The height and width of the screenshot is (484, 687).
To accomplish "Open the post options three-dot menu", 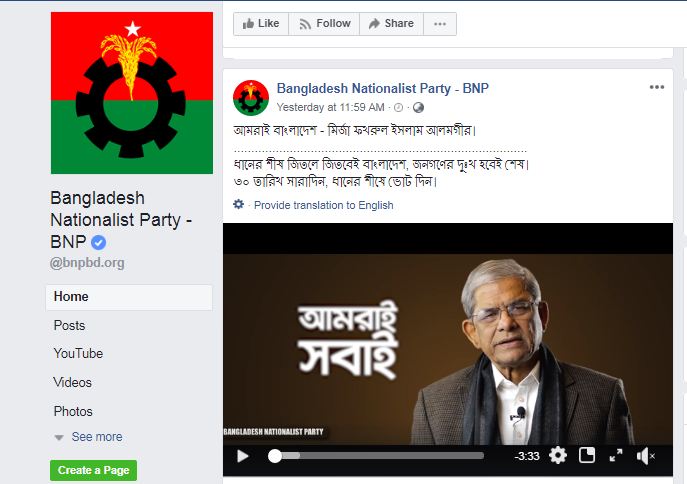I will coord(657,87).
